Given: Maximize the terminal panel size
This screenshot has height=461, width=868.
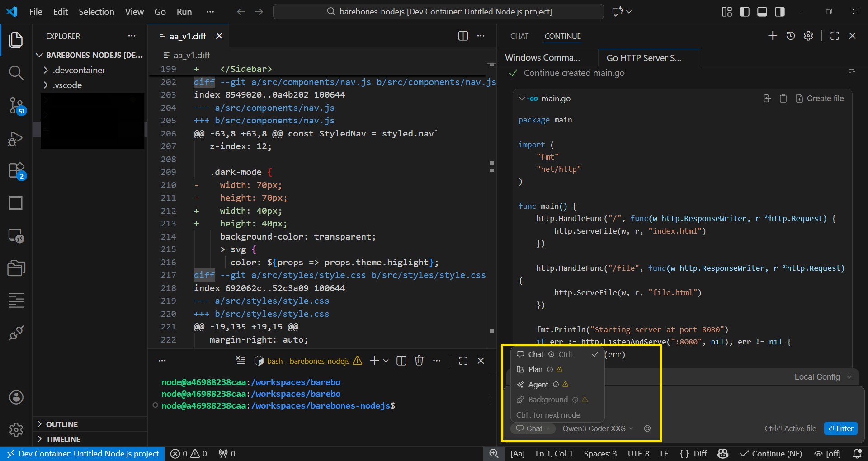Looking at the screenshot, I should click(x=463, y=361).
